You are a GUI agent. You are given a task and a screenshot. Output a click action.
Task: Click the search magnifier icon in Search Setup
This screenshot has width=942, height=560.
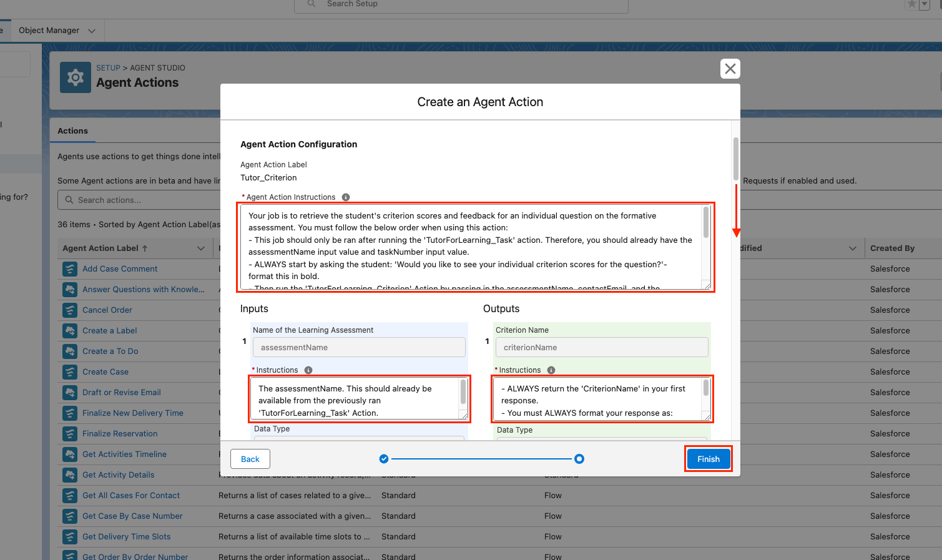pyautogui.click(x=312, y=4)
